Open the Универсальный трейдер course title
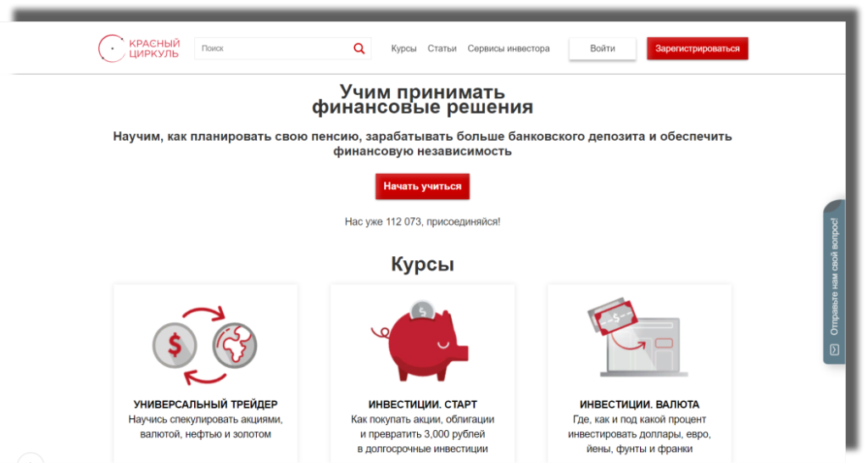 [205, 404]
